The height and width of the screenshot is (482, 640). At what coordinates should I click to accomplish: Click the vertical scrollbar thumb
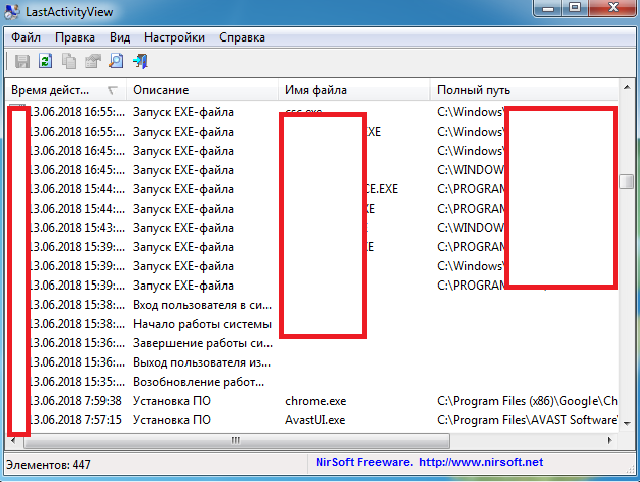point(626,181)
